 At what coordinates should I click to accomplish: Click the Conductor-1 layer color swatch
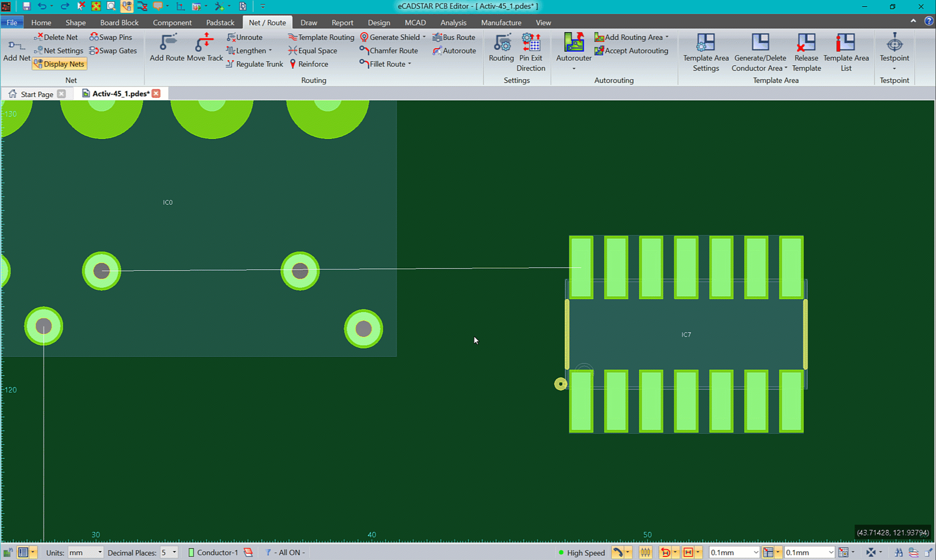[191, 553]
